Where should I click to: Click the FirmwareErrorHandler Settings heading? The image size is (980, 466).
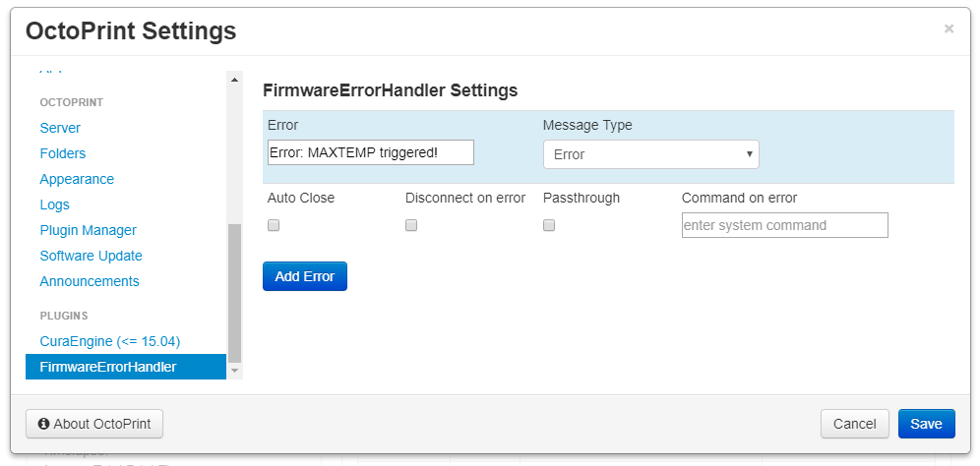[x=390, y=90]
